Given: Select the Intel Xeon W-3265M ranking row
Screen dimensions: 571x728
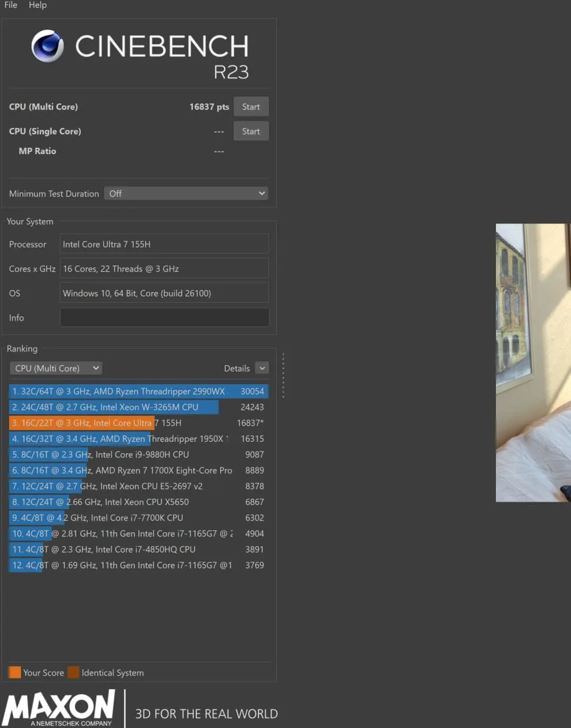Looking at the screenshot, I should coord(138,407).
